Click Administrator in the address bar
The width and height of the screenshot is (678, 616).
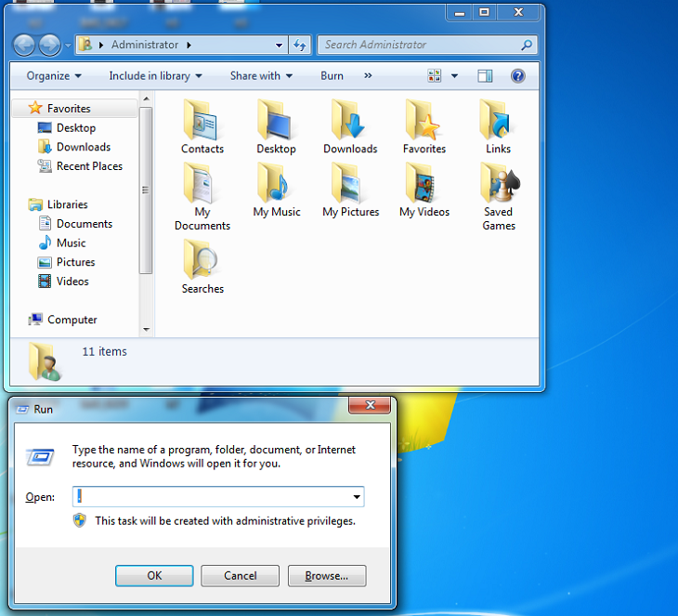tap(144, 45)
